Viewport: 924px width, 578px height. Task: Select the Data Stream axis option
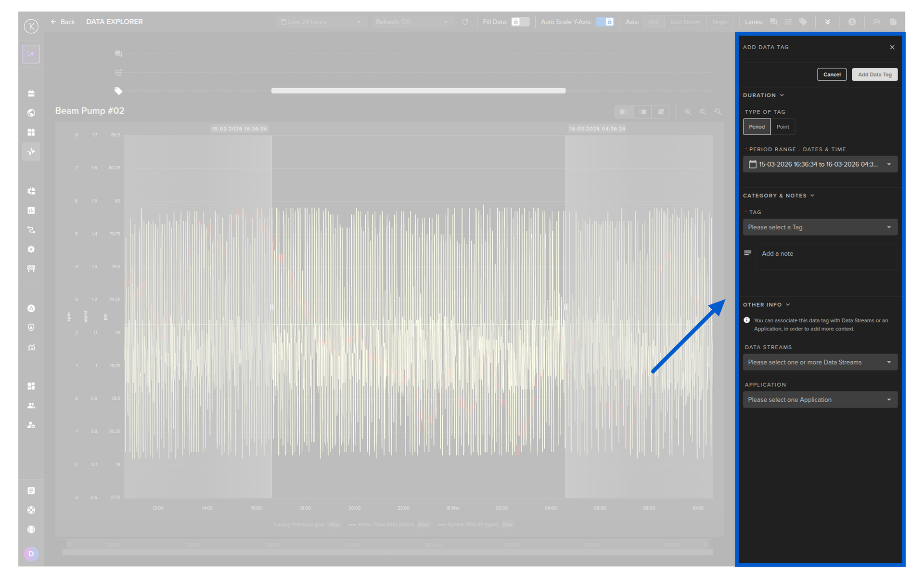[685, 22]
